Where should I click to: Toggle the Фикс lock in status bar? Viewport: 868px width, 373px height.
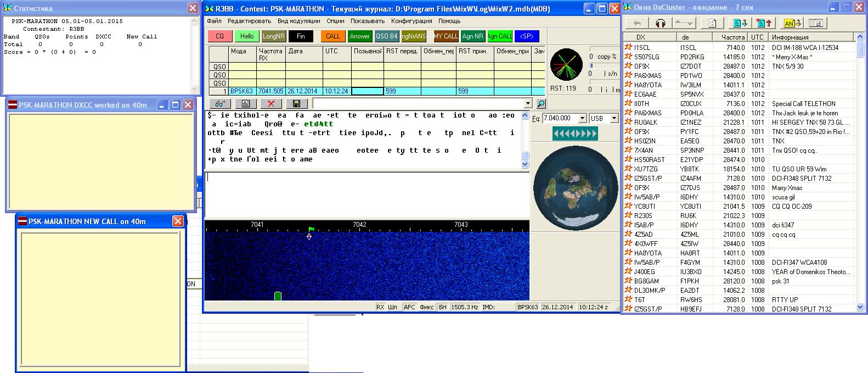pyautogui.click(x=426, y=307)
